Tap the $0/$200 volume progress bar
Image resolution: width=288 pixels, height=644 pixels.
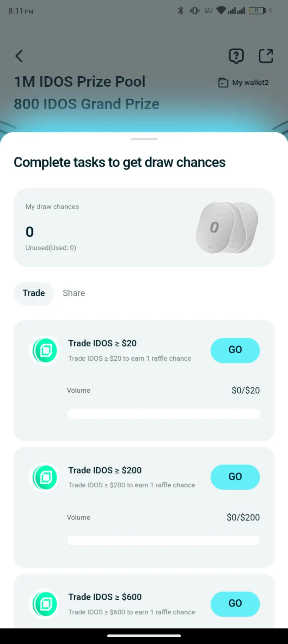coord(163,541)
